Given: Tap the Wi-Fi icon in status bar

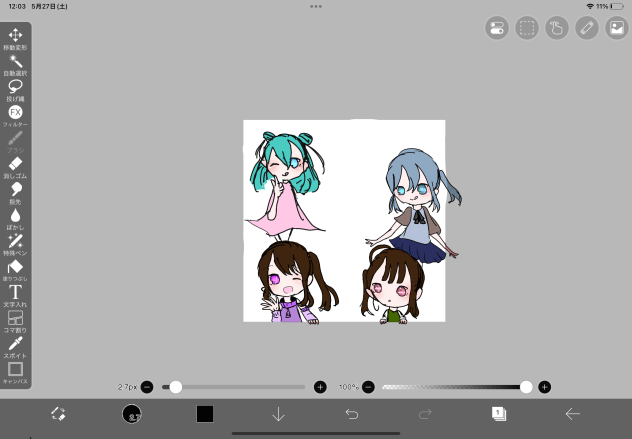Looking at the screenshot, I should tap(590, 6).
